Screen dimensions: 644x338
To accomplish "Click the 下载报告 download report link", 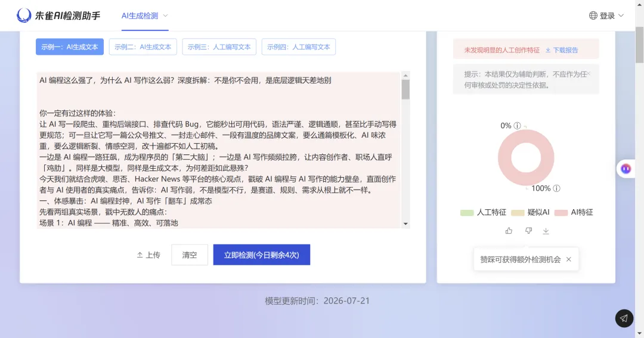I will pos(562,50).
